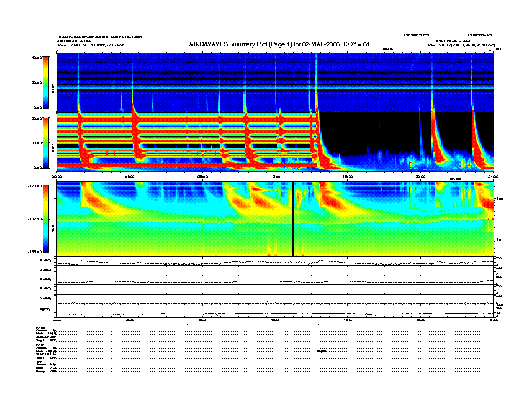Click the -120.00 label on TNR color scale
This screenshot has width=532, height=411.
tap(35, 186)
